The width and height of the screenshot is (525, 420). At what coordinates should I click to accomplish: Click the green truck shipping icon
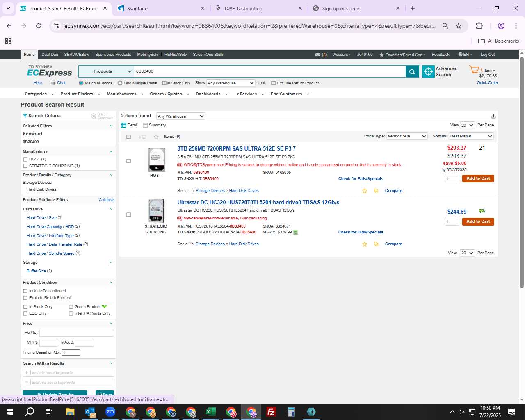482,211
